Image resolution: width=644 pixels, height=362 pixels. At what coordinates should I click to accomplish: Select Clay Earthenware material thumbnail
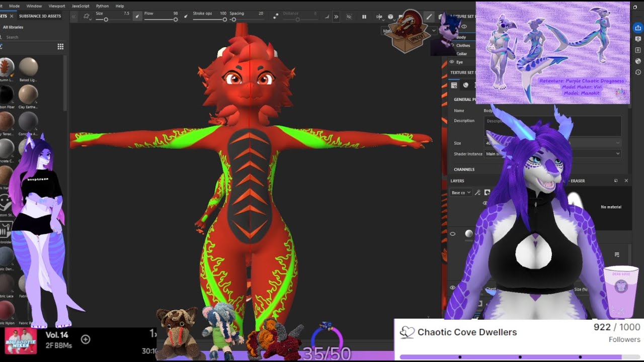(x=28, y=94)
